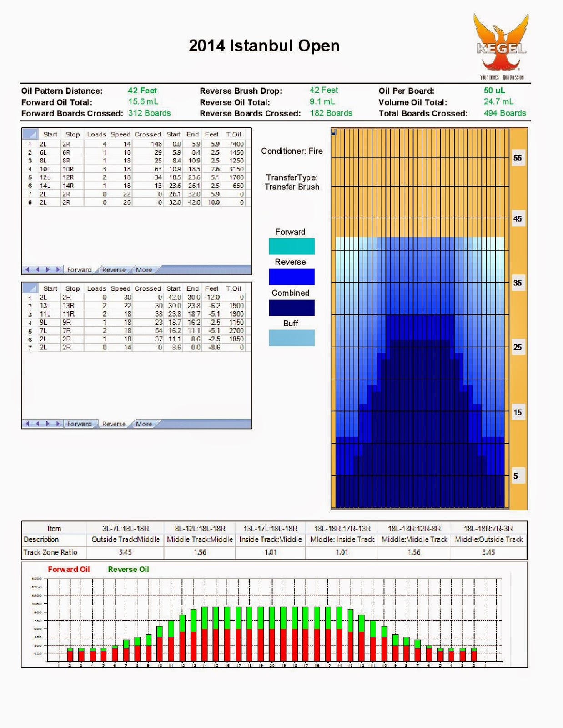563x728 pixels.
Task: Click the Transfer Brush label
Action: tap(292, 187)
